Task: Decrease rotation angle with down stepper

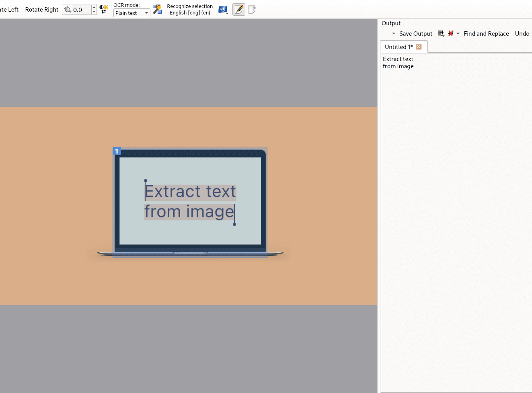Action: (94, 12)
